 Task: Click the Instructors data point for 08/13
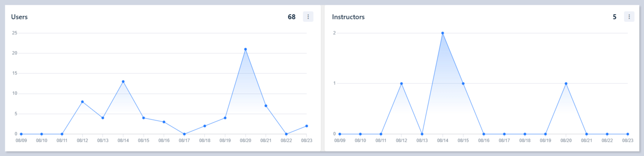422,134
